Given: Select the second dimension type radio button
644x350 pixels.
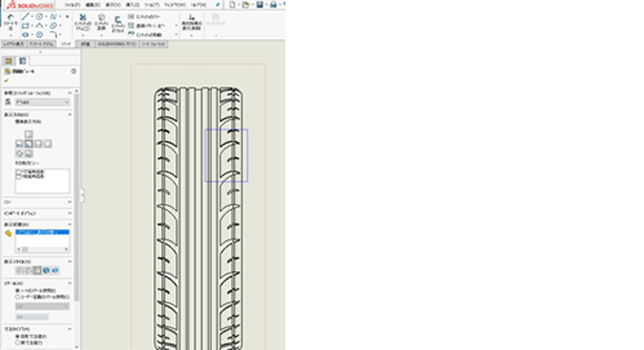Looking at the screenshot, I should pyautogui.click(x=18, y=342).
